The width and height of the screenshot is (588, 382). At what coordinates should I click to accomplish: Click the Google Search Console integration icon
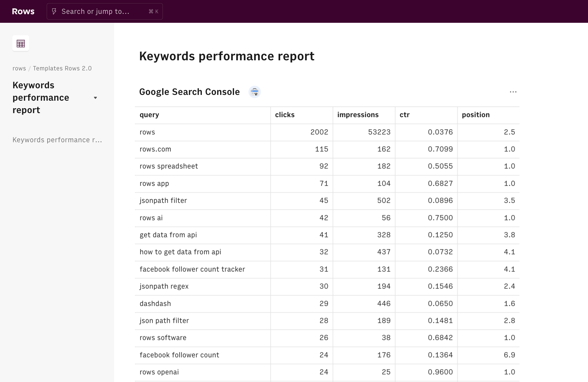coord(255,92)
